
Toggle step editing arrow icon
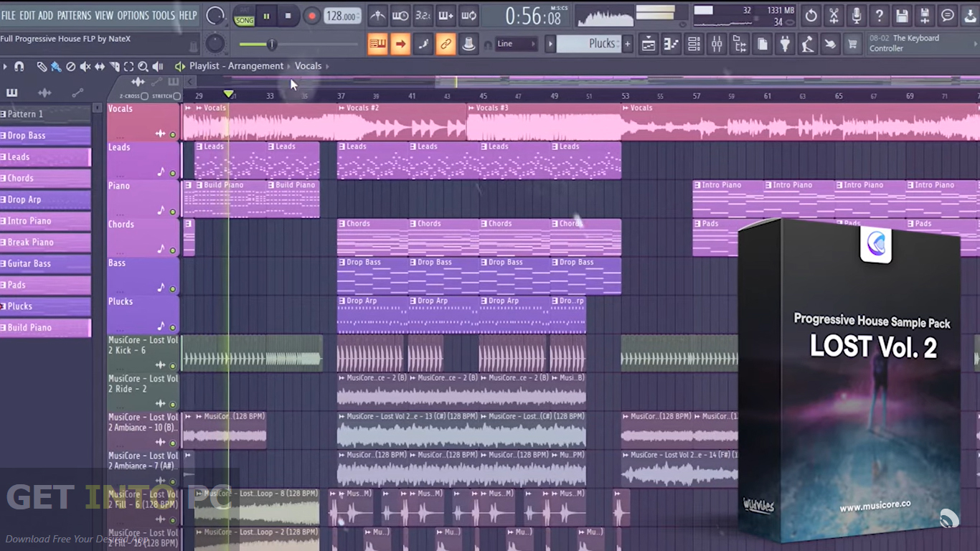pos(400,44)
